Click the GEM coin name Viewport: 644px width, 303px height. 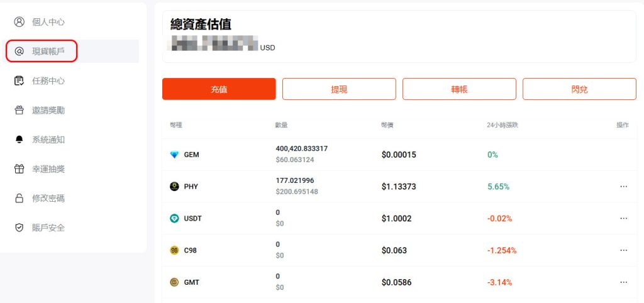click(x=191, y=155)
